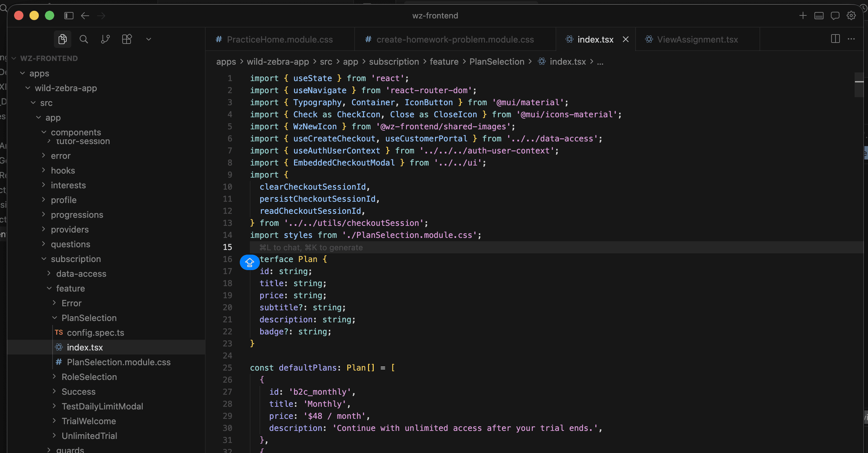Expand the RoleSelection folder
The image size is (868, 453).
tap(89, 377)
